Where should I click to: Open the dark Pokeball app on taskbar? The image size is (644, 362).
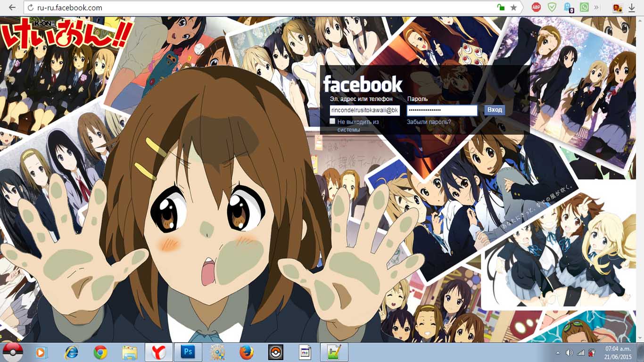point(275,352)
